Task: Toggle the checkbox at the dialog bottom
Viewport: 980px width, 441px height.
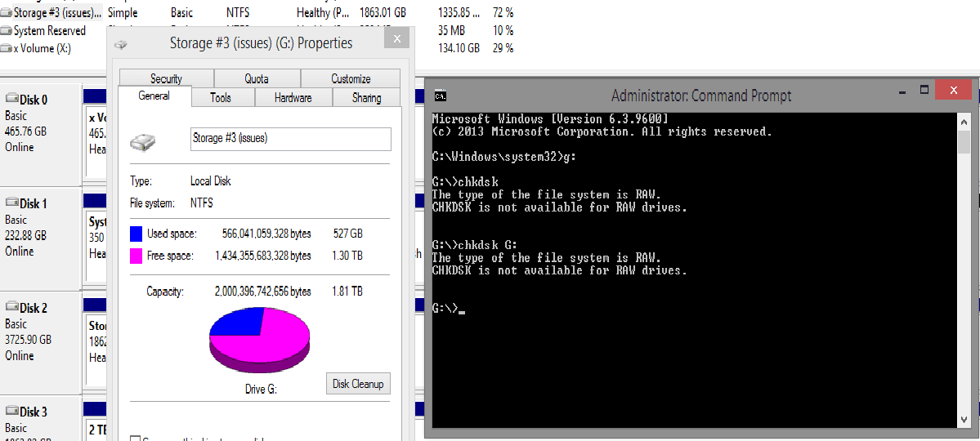Action: [136, 439]
